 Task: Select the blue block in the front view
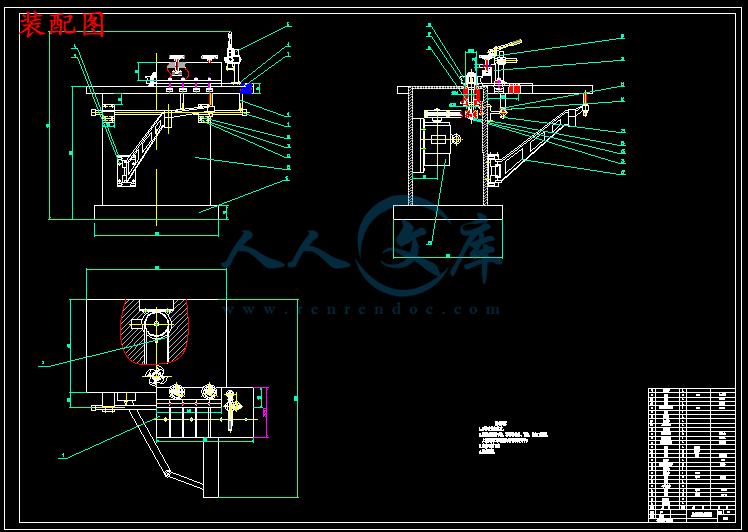click(246, 88)
